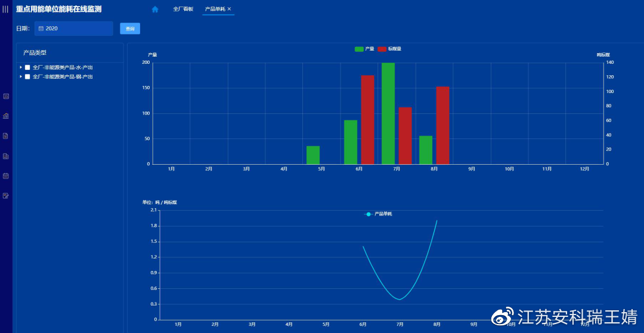Open the sidebar document report icon

(x=6, y=136)
